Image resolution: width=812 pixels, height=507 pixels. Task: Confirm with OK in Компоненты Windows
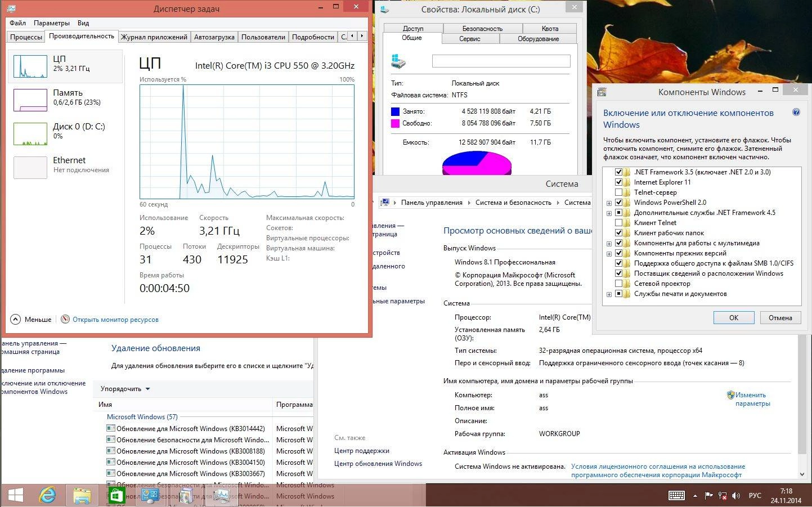tap(734, 317)
